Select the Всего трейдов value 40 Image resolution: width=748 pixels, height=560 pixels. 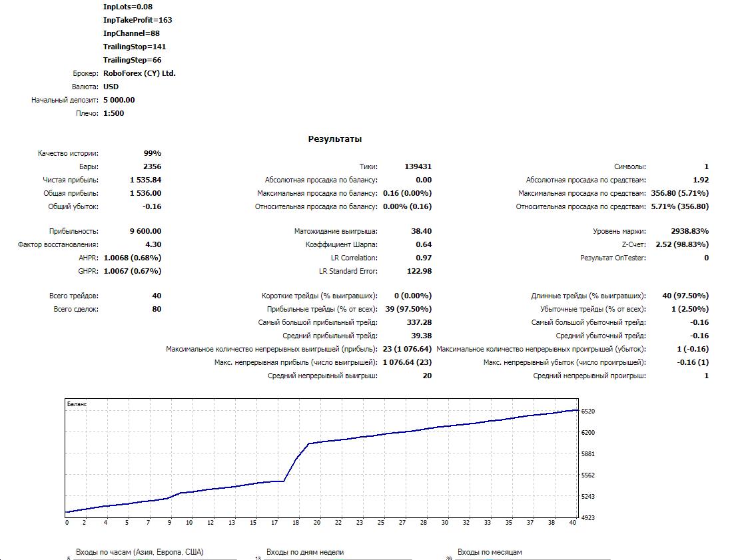(x=157, y=296)
